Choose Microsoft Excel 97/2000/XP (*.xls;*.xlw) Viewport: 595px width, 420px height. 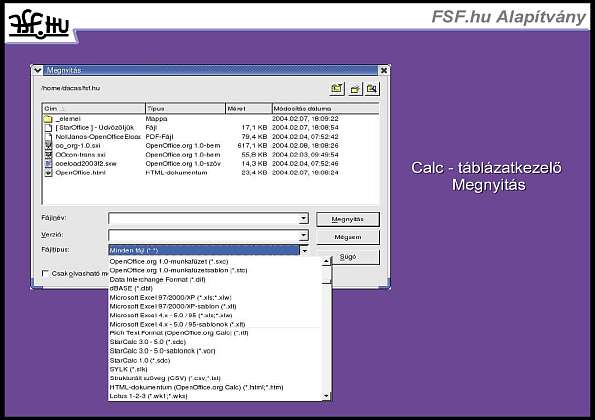coord(170,297)
